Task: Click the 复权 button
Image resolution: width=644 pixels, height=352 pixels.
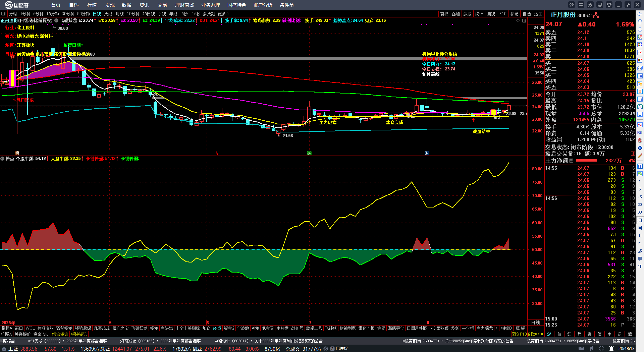Action: (444, 14)
